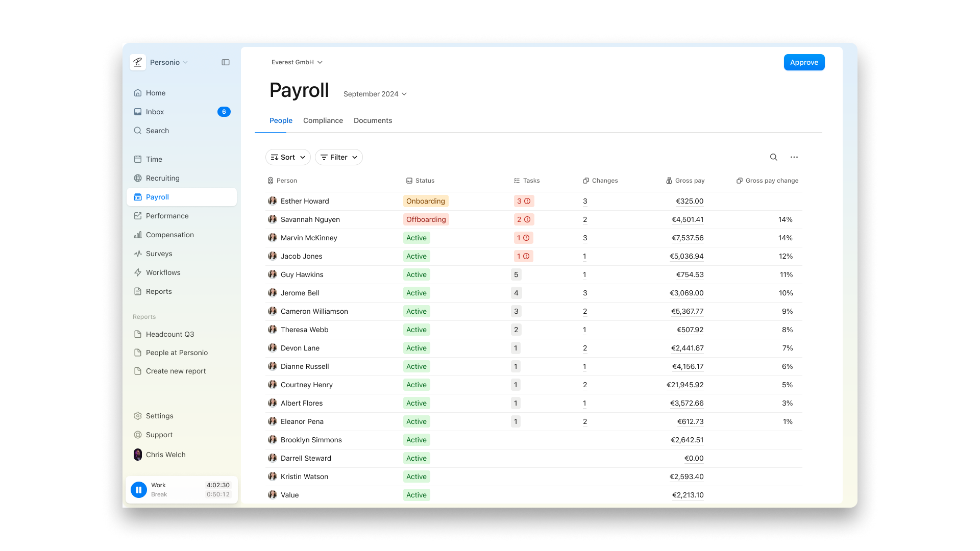Switch to the Documents tab
Screen dimensions: 980x551
click(373, 120)
